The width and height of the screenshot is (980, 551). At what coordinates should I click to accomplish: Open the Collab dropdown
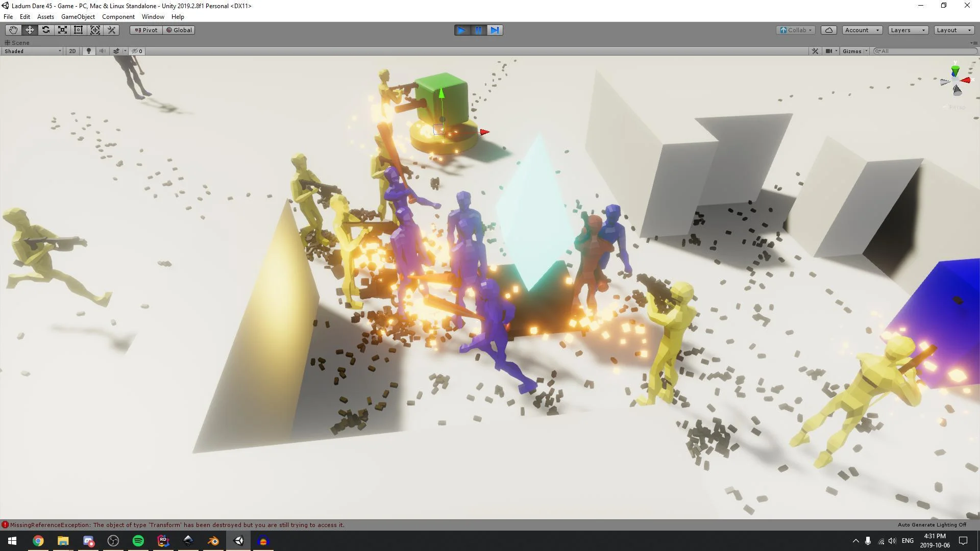click(796, 30)
